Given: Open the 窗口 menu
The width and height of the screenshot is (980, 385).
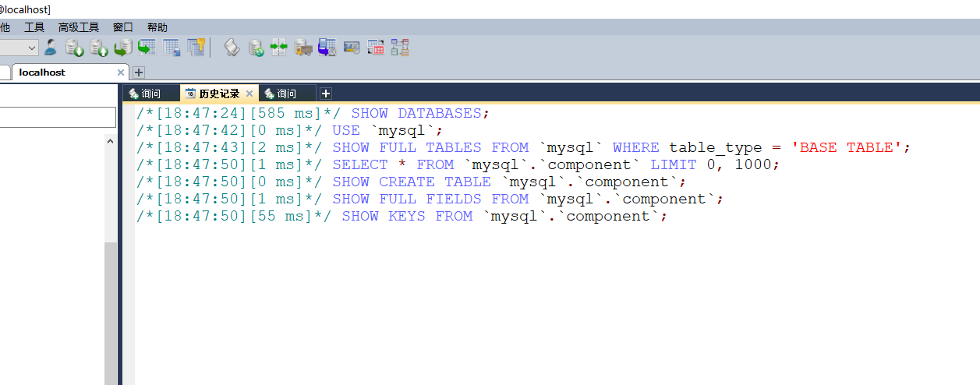Looking at the screenshot, I should (123, 27).
